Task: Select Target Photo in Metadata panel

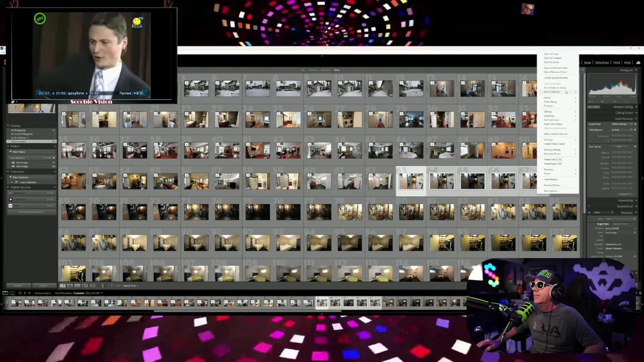Action: pos(603,224)
